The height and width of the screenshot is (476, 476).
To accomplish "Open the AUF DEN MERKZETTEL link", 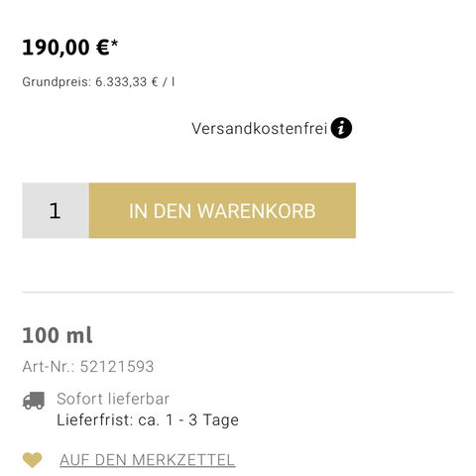I will point(148,460).
